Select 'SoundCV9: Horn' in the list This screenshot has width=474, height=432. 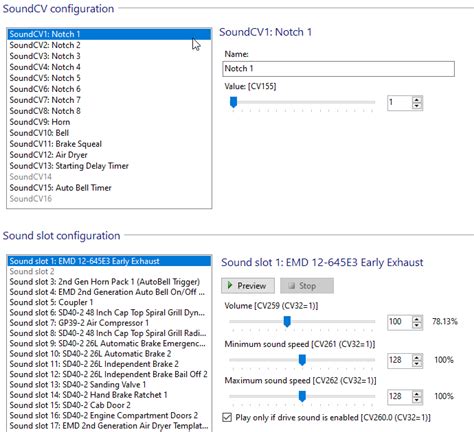pos(109,122)
